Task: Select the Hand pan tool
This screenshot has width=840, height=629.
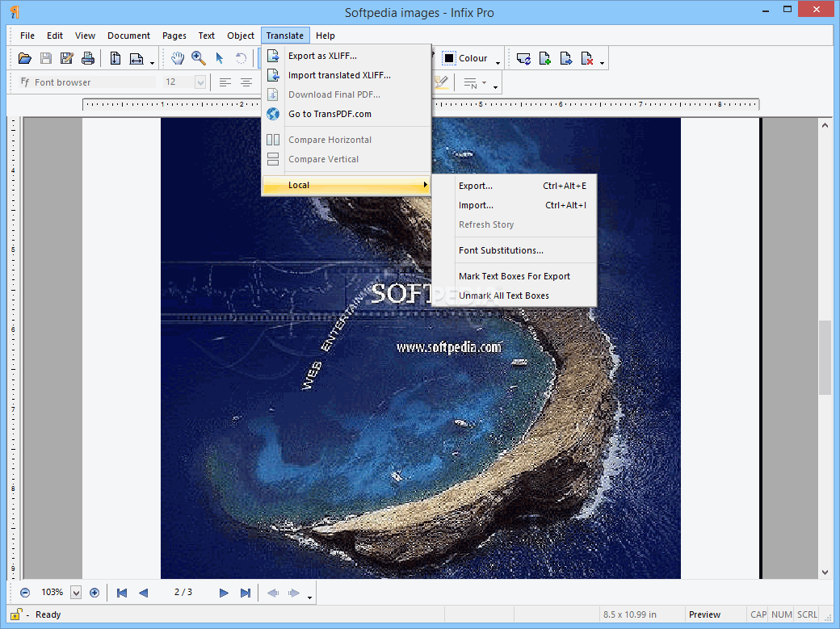Action: click(x=178, y=58)
